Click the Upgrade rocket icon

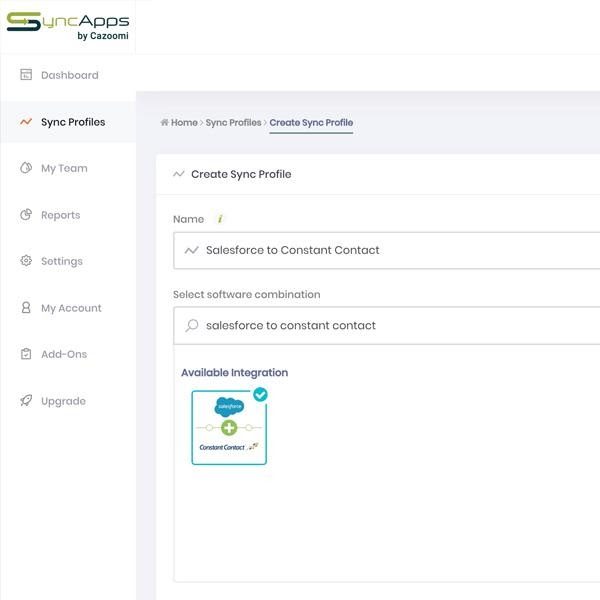26,401
